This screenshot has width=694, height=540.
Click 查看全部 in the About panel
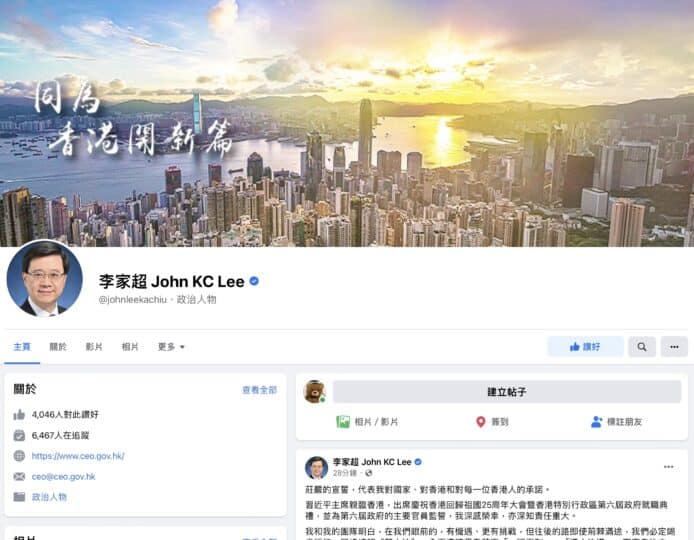[260, 390]
